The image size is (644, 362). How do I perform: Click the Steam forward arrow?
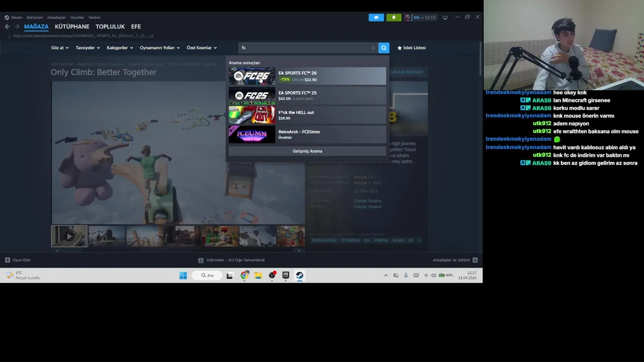pos(17,27)
